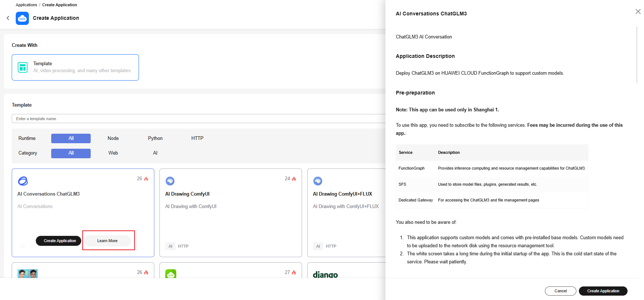Click the Create Application breadcrumb text
The image size is (644, 300).
point(60,5)
